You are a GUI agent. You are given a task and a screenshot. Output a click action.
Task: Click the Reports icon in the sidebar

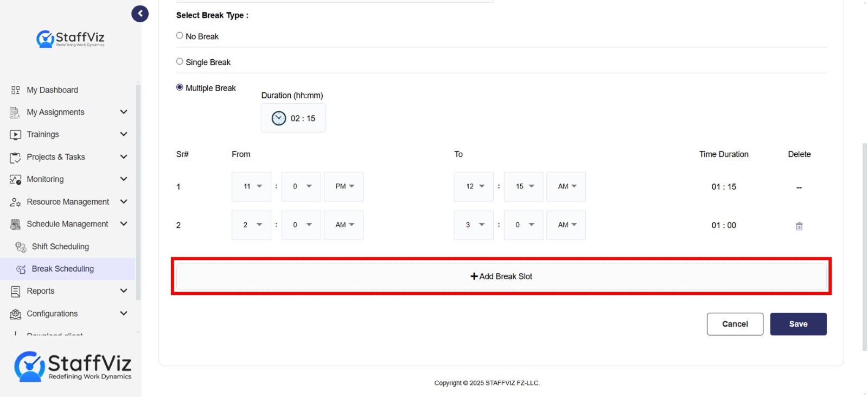(x=15, y=292)
